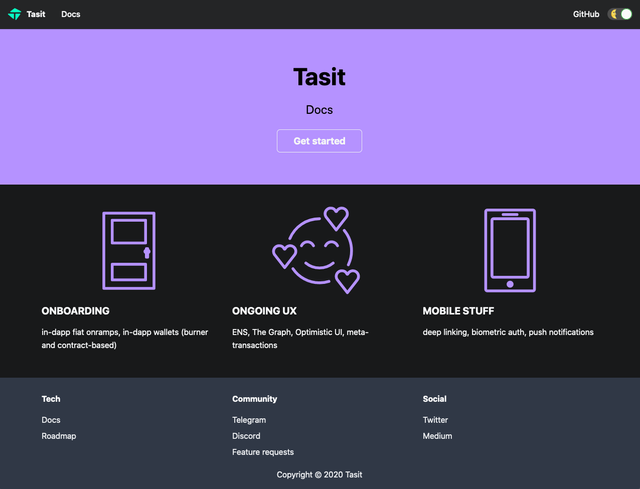Click the smiley face with hearts icon

pyautogui.click(x=318, y=250)
